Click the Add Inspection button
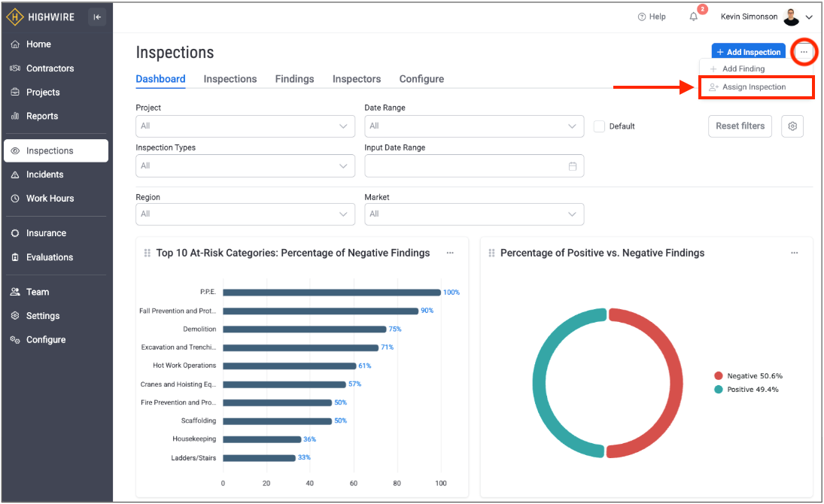 (748, 52)
